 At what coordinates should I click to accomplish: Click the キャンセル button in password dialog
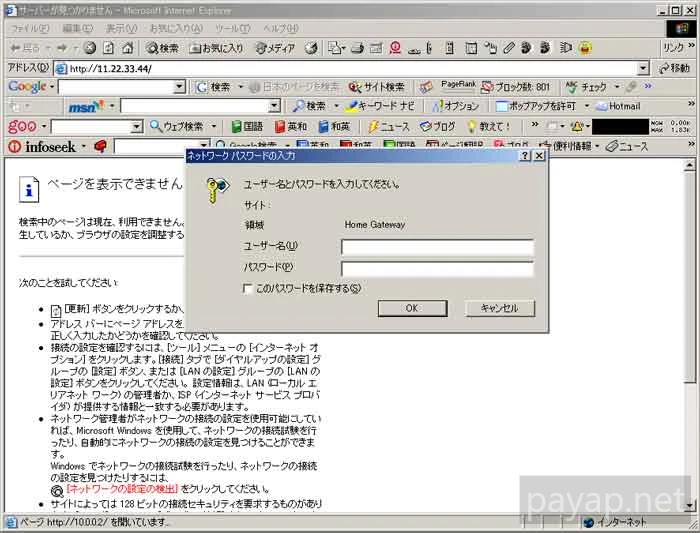500,308
